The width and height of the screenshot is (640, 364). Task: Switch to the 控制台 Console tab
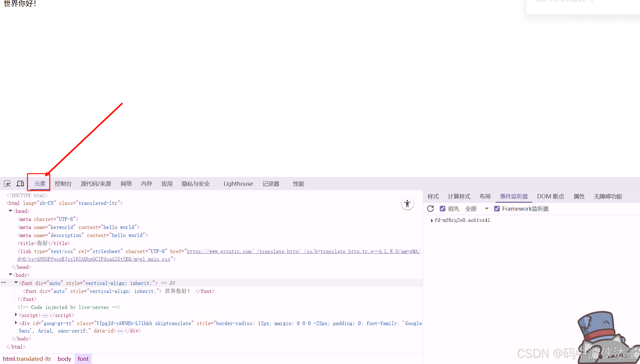tap(63, 184)
